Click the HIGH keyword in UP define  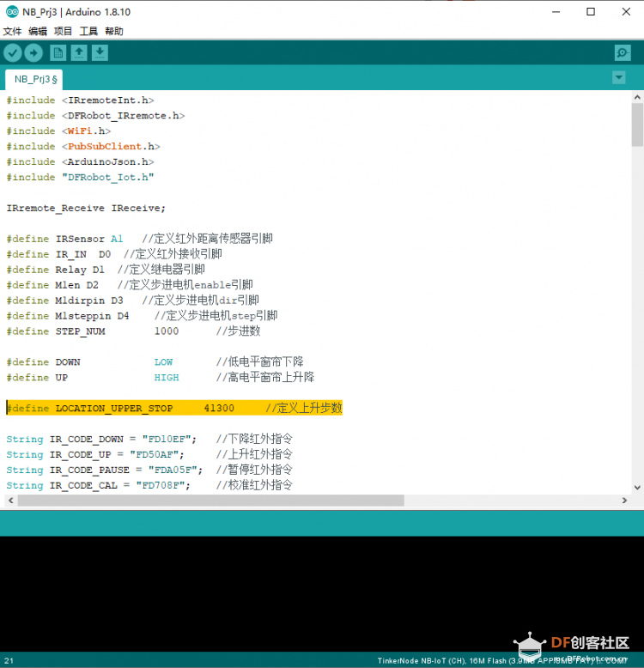(167, 378)
